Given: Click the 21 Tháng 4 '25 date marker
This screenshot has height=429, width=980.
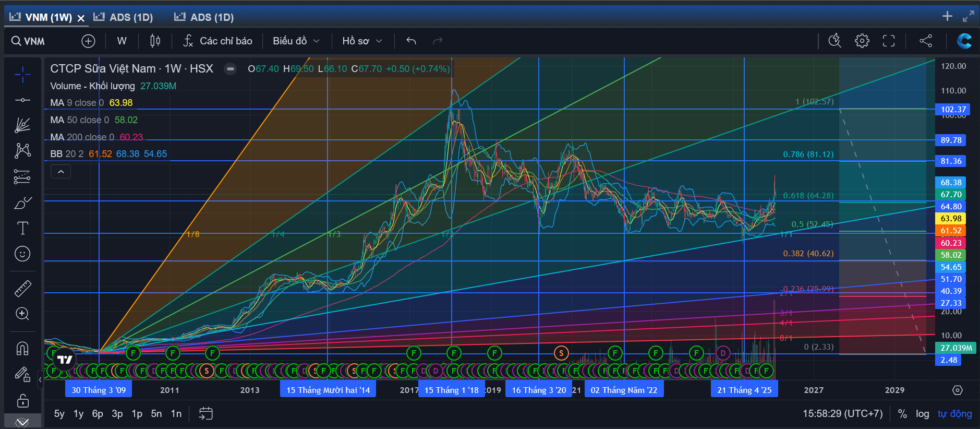Looking at the screenshot, I should 744,390.
